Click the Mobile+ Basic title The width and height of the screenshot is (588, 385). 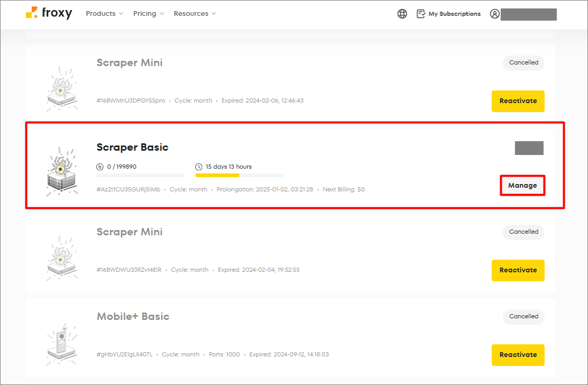(133, 316)
